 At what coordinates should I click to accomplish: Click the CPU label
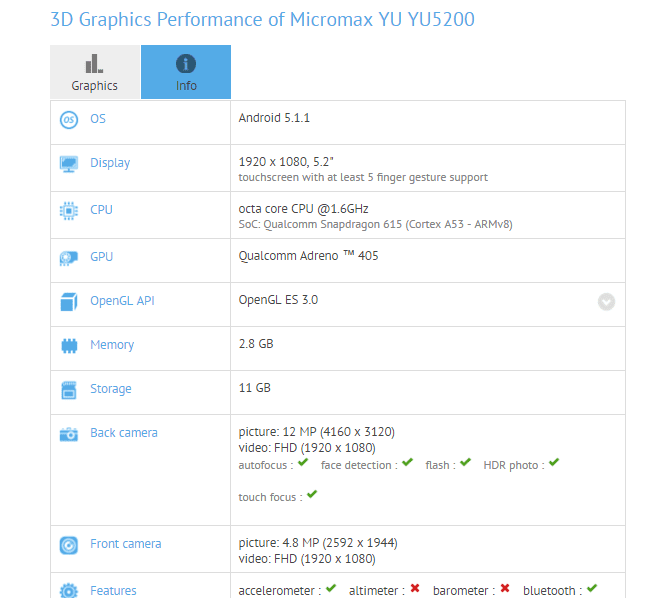101,210
